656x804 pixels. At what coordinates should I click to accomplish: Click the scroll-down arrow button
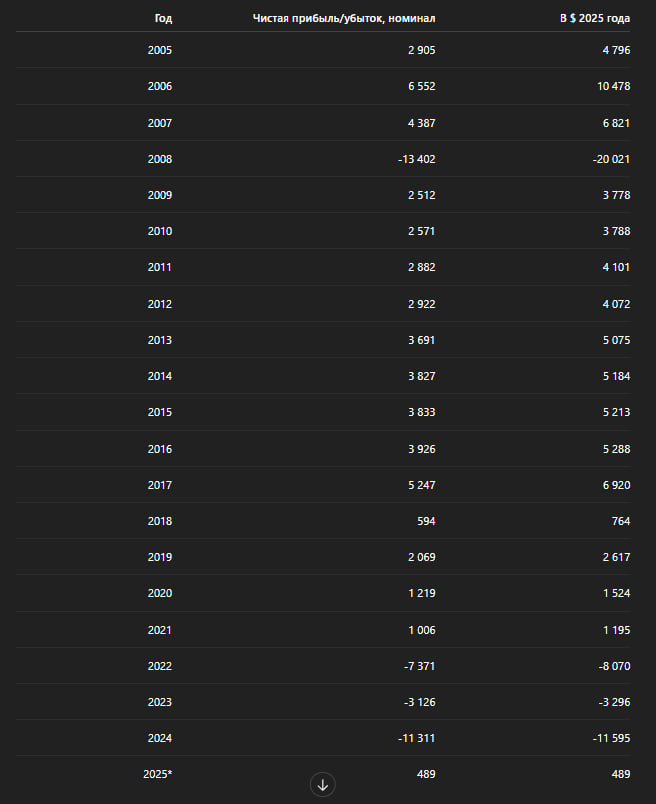click(322, 785)
